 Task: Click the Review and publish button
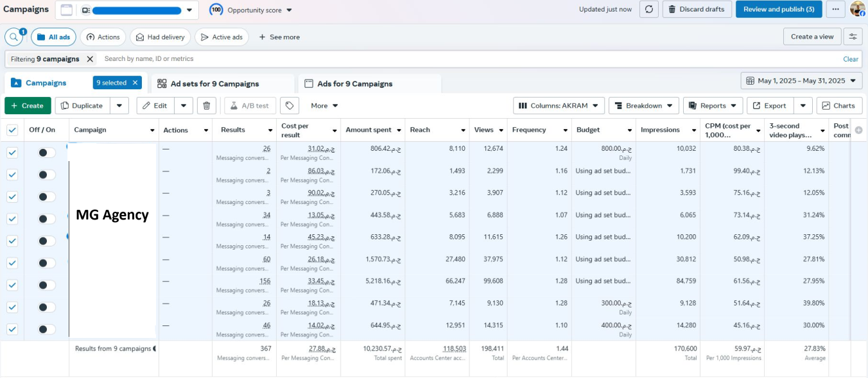(778, 10)
